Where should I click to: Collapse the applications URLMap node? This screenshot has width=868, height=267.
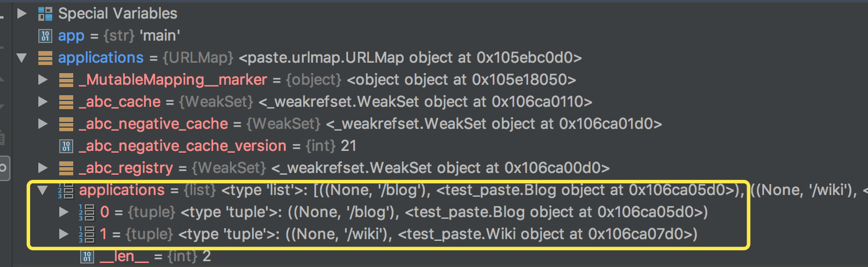(23, 57)
